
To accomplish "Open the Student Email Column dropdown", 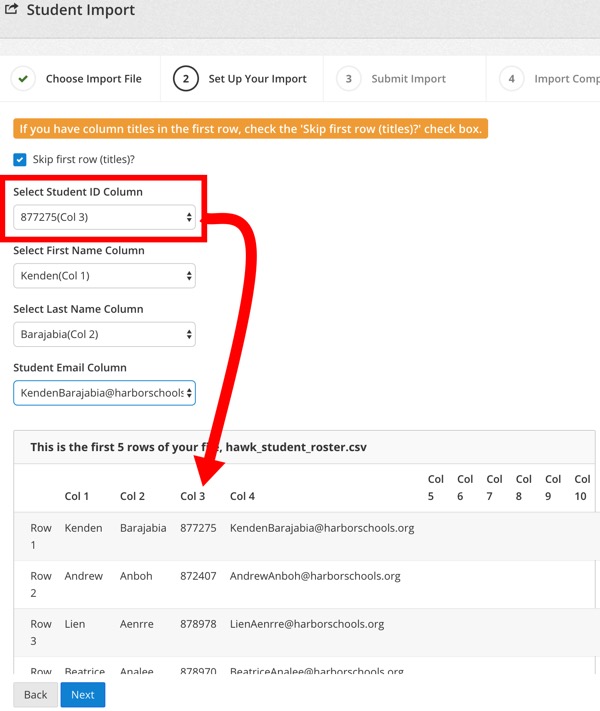I will 104,393.
